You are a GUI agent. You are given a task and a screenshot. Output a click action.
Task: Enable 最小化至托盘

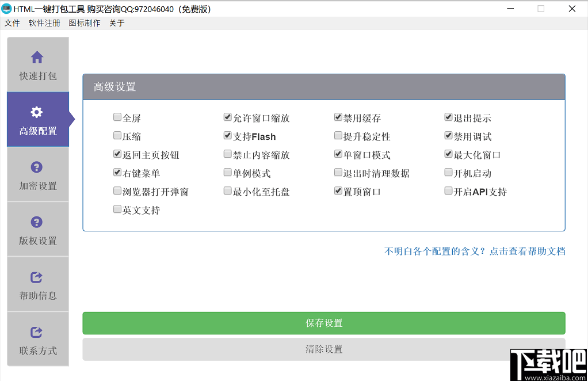click(x=228, y=190)
